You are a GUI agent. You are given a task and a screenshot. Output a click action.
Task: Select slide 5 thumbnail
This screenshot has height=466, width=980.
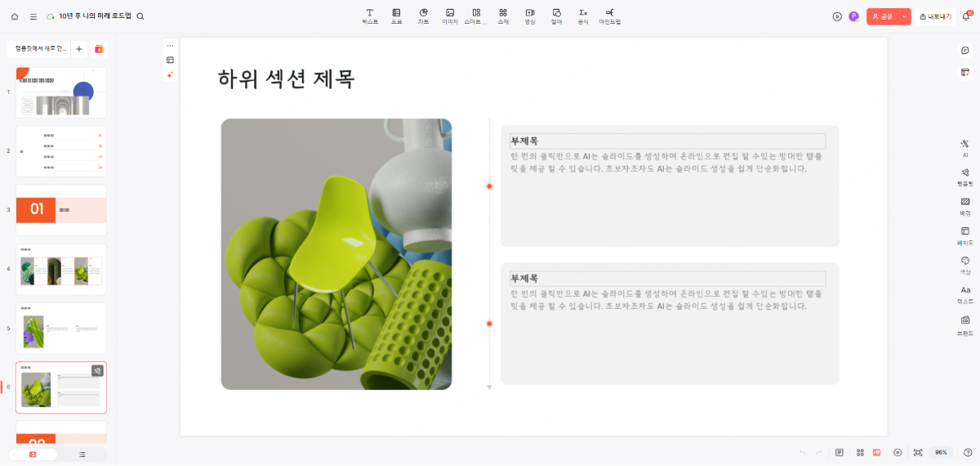pos(61,328)
